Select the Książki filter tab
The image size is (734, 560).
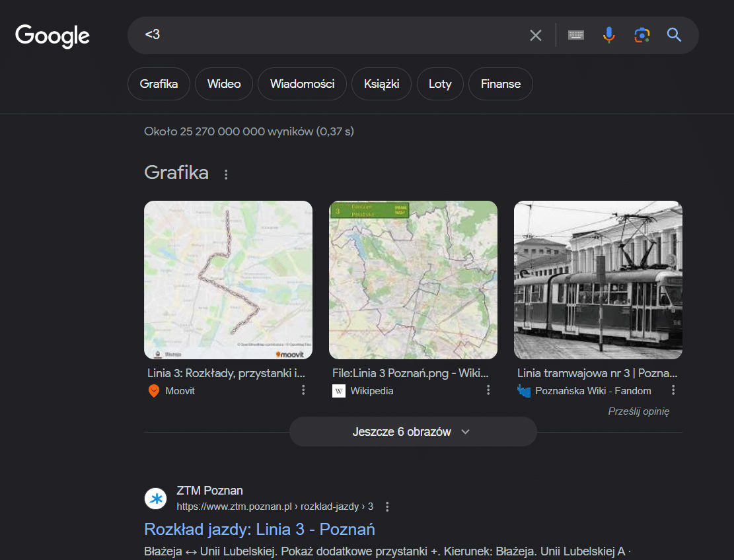[x=381, y=84]
